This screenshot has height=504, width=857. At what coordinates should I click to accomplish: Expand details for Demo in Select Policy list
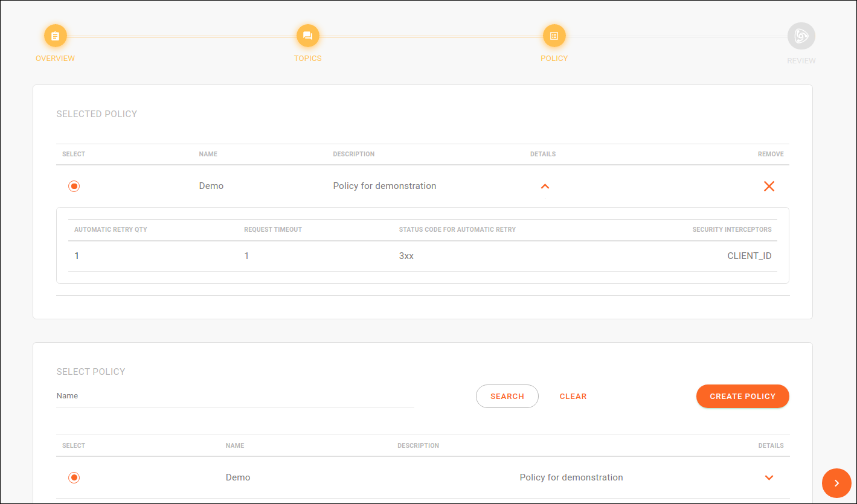tap(769, 478)
